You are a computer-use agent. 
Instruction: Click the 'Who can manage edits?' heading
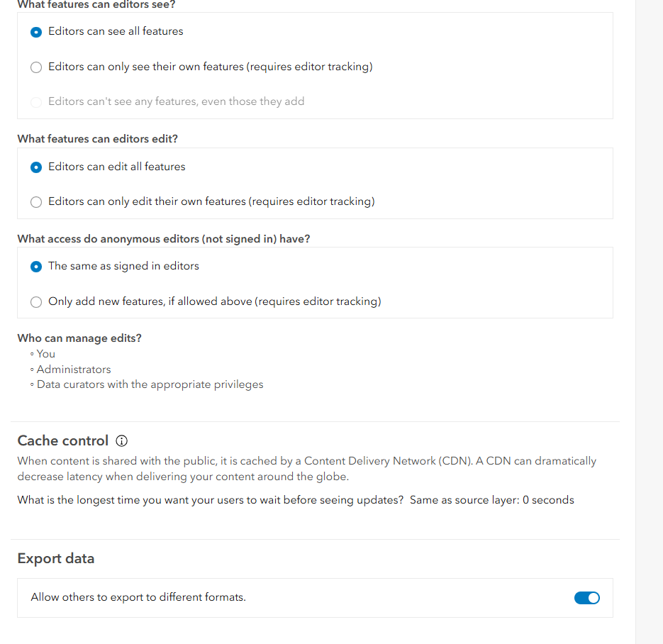(79, 338)
